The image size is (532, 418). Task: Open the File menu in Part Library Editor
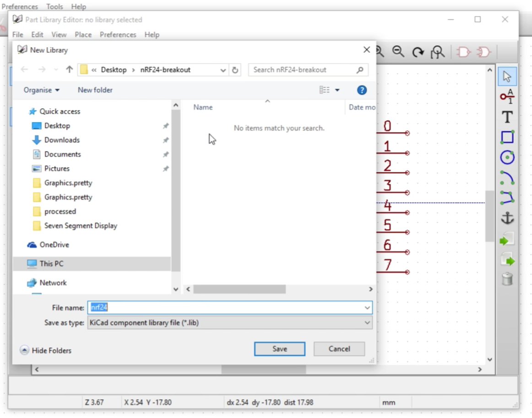point(18,35)
